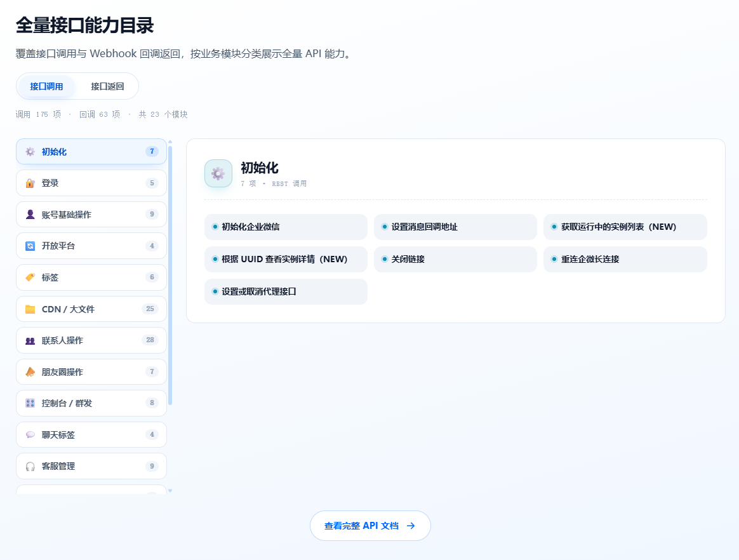Viewport: 739px width, 560px height.
Task: Open the 初始化企业微信 API item
Action: (286, 227)
